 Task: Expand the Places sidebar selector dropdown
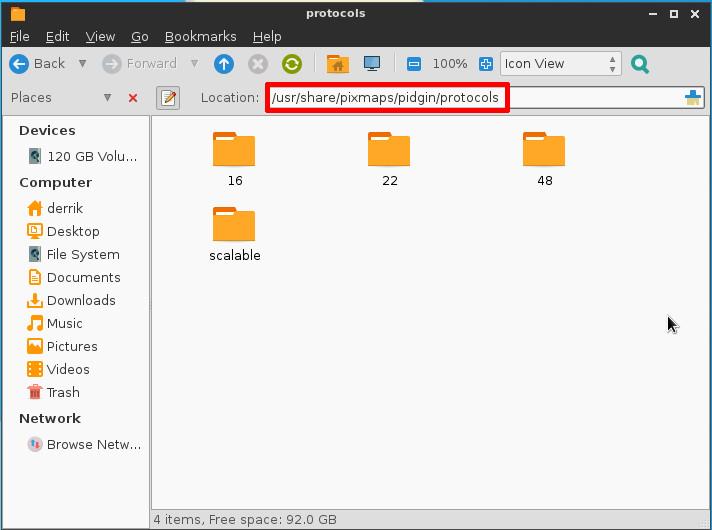[x=107, y=98]
